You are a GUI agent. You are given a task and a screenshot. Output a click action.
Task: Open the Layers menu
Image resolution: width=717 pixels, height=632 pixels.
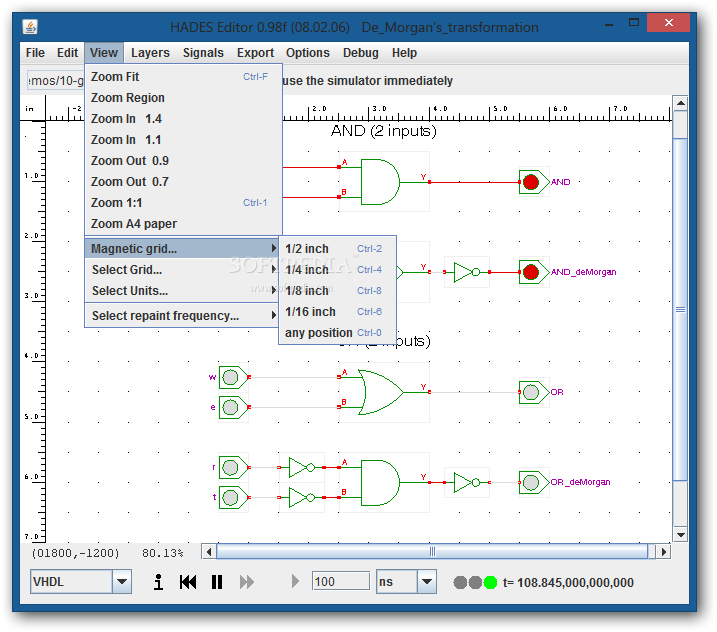[x=150, y=53]
